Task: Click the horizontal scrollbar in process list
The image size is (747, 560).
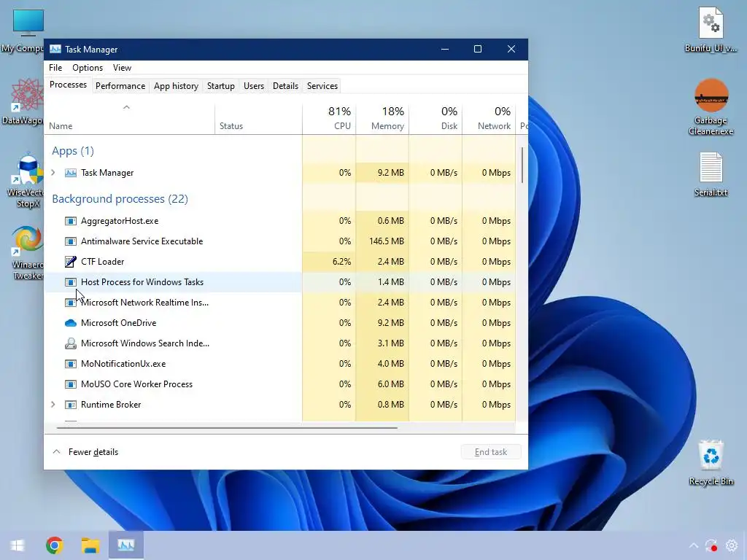Action: coord(227,428)
